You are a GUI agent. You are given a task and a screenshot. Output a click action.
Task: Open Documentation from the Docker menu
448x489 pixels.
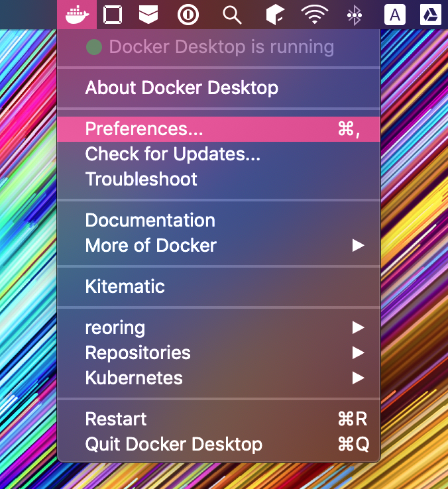tap(219, 220)
